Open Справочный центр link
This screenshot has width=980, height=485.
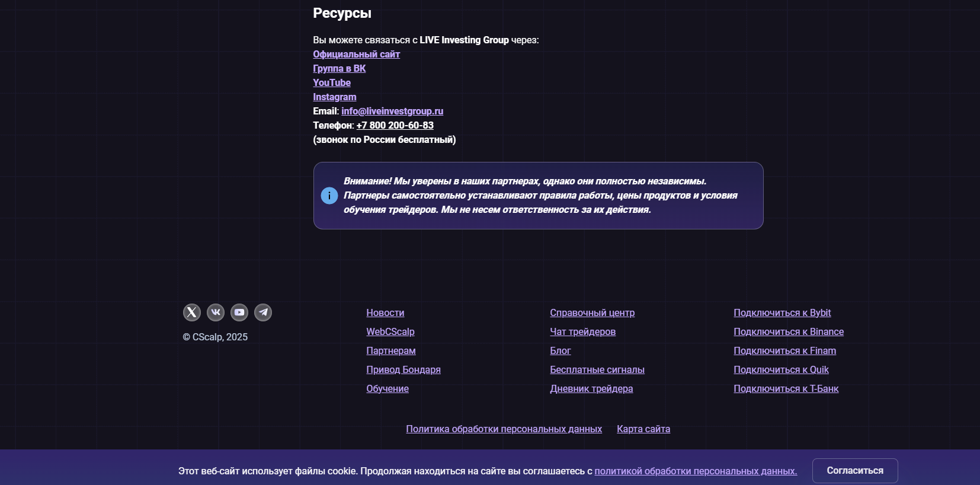pos(592,313)
